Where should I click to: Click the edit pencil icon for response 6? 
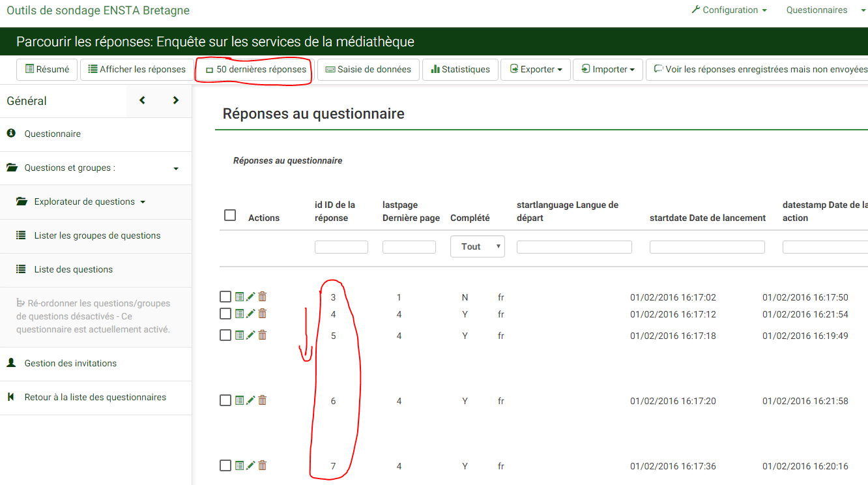click(x=251, y=400)
